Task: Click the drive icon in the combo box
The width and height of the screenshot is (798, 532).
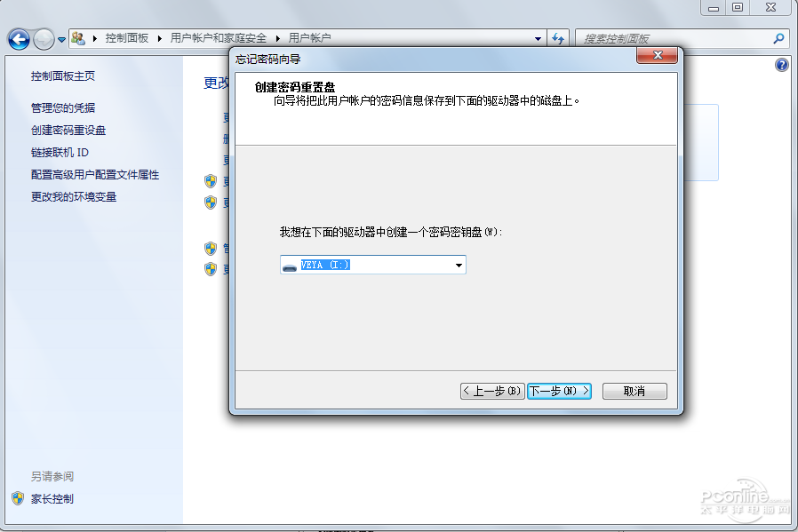Action: coord(290,267)
